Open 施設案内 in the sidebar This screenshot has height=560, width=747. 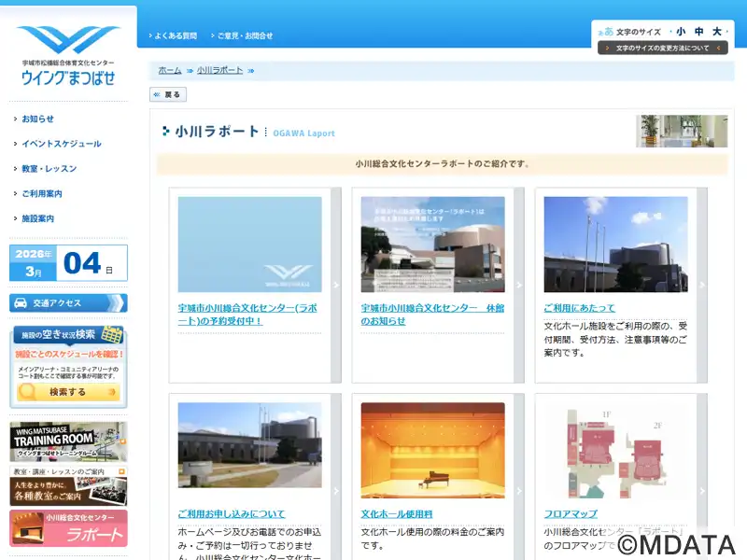tap(38, 218)
